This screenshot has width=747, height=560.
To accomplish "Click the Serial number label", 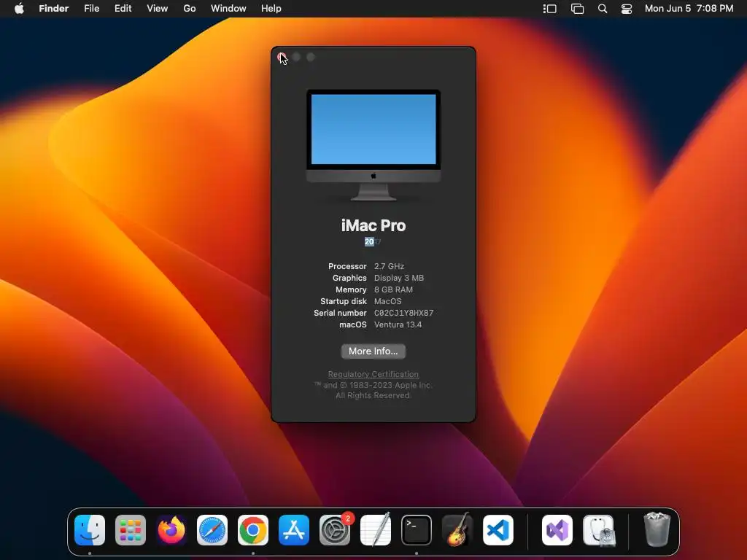I will coord(340,314).
